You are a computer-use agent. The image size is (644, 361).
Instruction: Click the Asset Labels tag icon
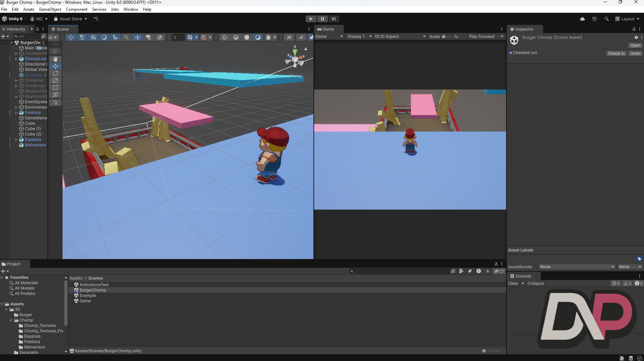click(639, 259)
